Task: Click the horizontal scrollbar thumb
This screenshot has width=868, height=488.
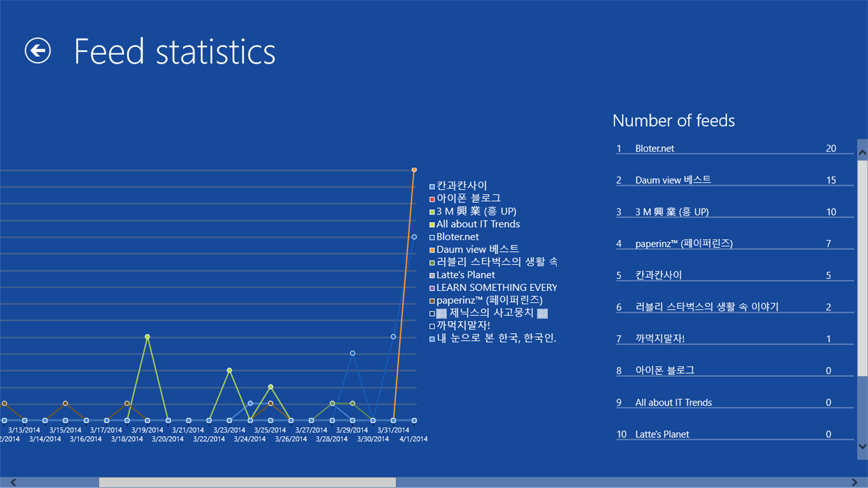Action: 247,482
